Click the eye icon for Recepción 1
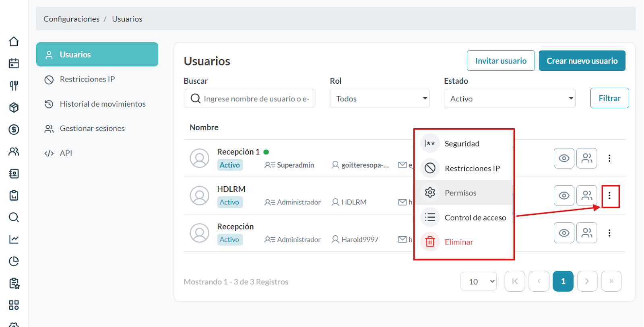 click(563, 158)
